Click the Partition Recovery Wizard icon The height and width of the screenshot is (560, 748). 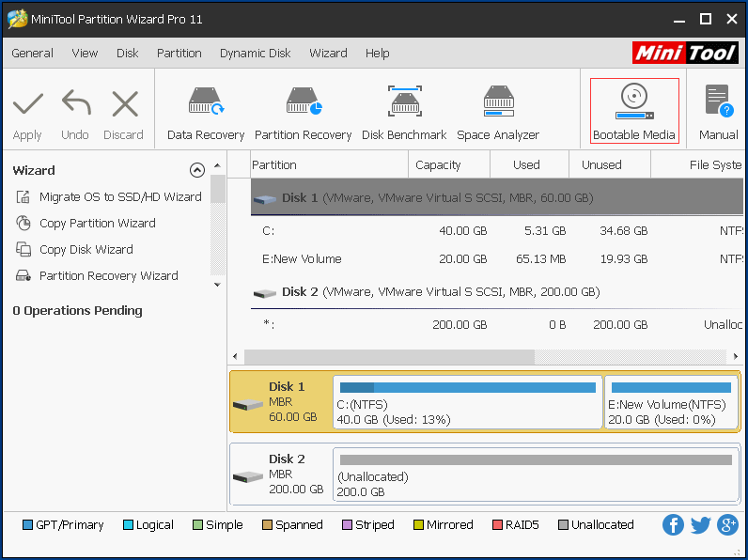pos(23,275)
